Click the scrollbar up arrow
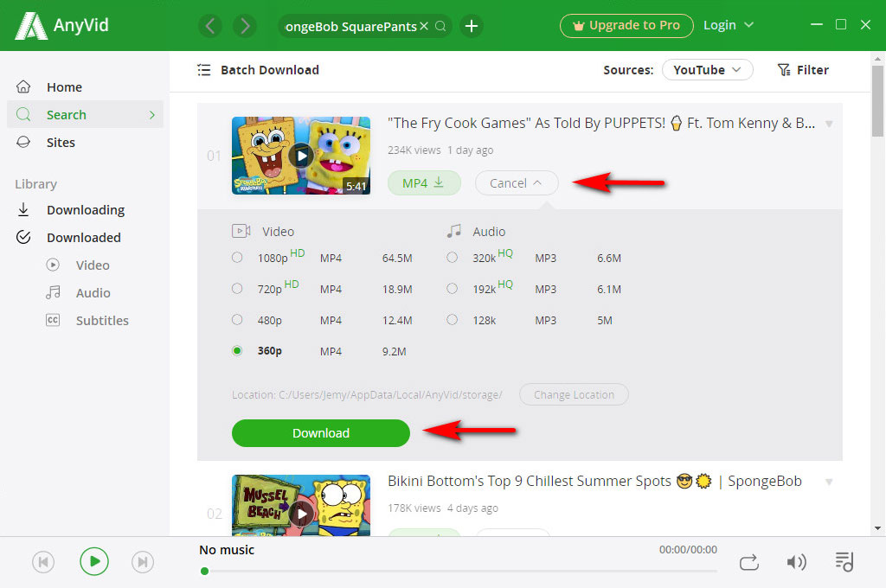The image size is (886, 588). click(877, 59)
